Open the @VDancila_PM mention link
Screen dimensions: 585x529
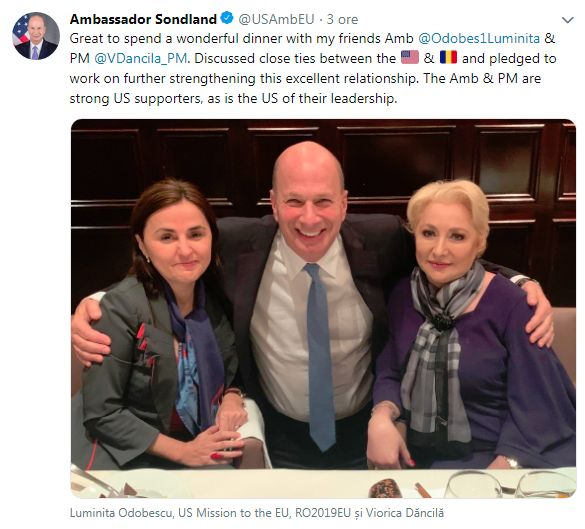140,59
